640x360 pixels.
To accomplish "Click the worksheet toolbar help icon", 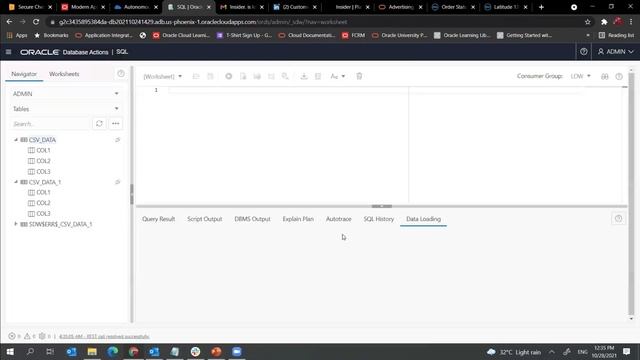I will coord(619,77).
